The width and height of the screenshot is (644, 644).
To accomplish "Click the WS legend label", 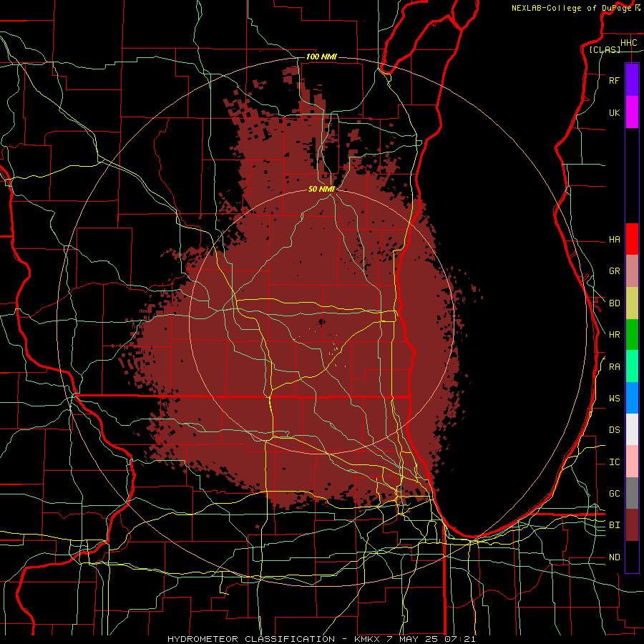I will click(614, 399).
